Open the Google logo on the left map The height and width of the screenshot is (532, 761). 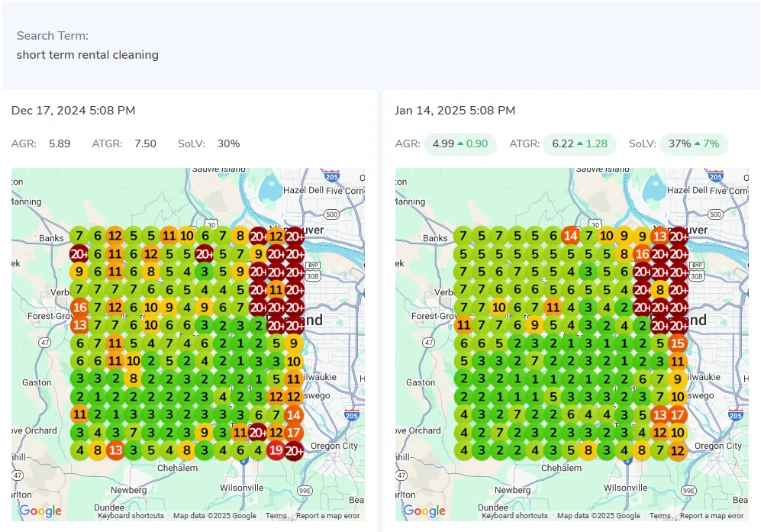click(40, 511)
